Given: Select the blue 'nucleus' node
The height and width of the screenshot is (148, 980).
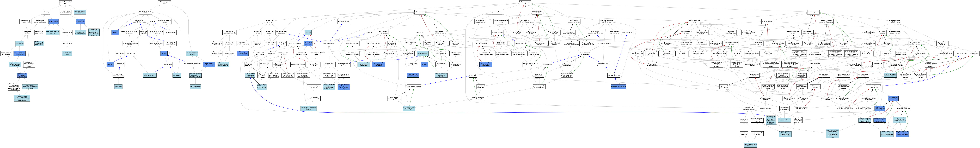Looking at the screenshot, I should click(x=164, y=53).
